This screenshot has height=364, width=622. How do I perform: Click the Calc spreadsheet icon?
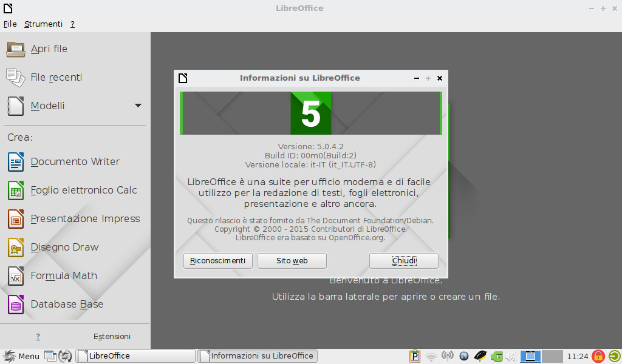tap(15, 190)
